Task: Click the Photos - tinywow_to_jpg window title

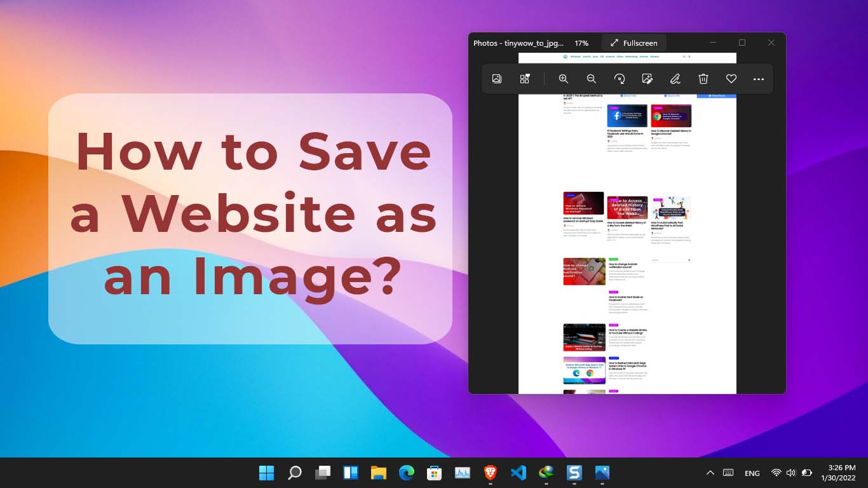Action: pos(519,43)
